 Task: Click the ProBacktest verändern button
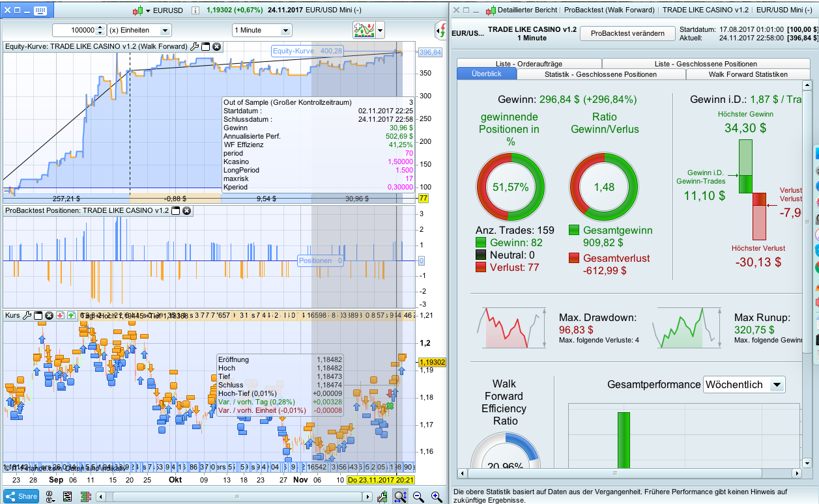click(x=627, y=33)
